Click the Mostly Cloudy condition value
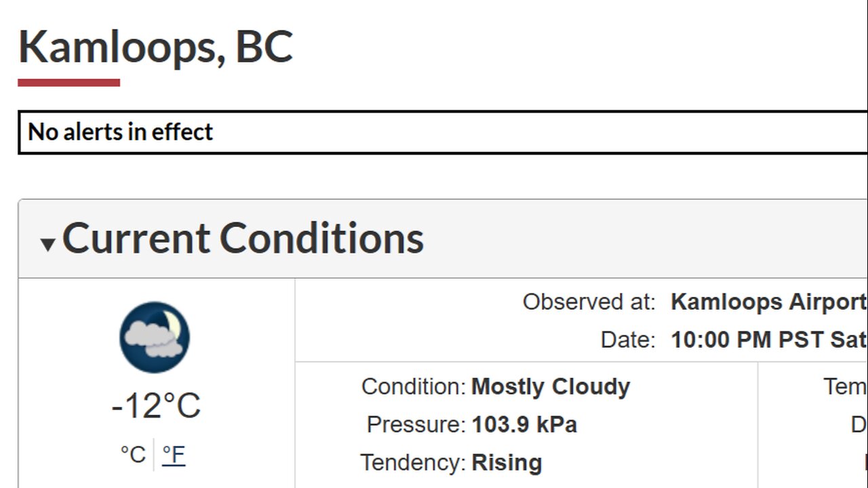Viewport: 868px width, 488px height. pos(551,386)
